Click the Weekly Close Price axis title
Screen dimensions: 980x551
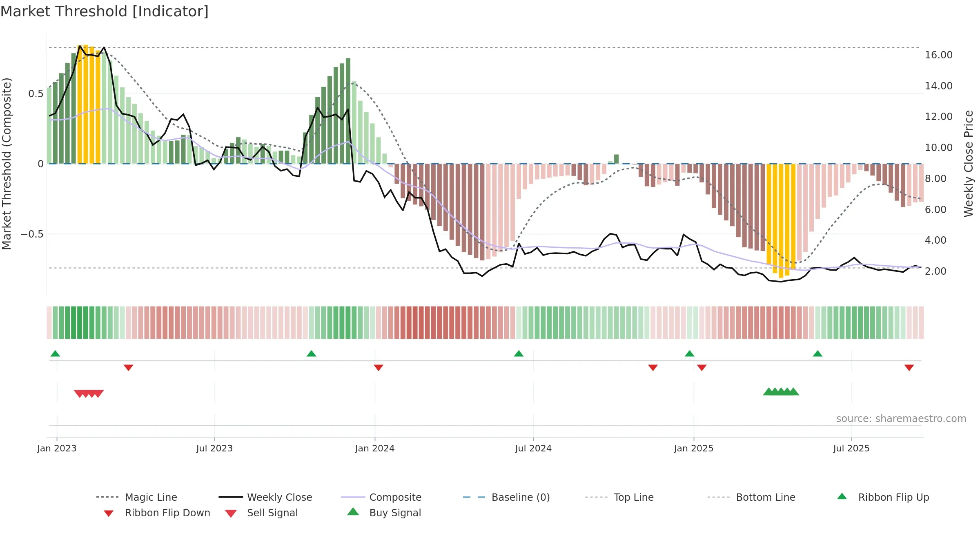969,163
